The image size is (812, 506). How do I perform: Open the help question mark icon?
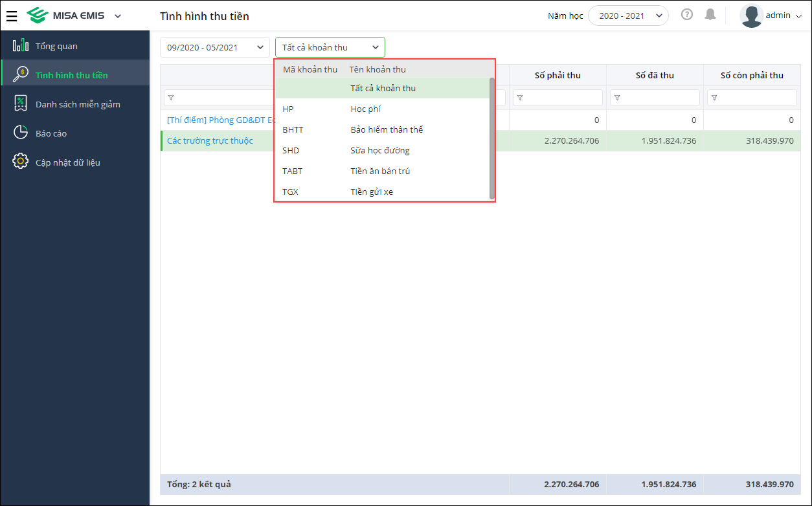tap(687, 14)
